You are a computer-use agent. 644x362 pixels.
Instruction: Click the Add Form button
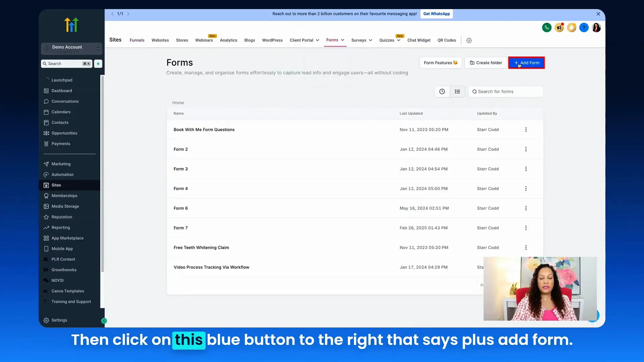(x=527, y=63)
